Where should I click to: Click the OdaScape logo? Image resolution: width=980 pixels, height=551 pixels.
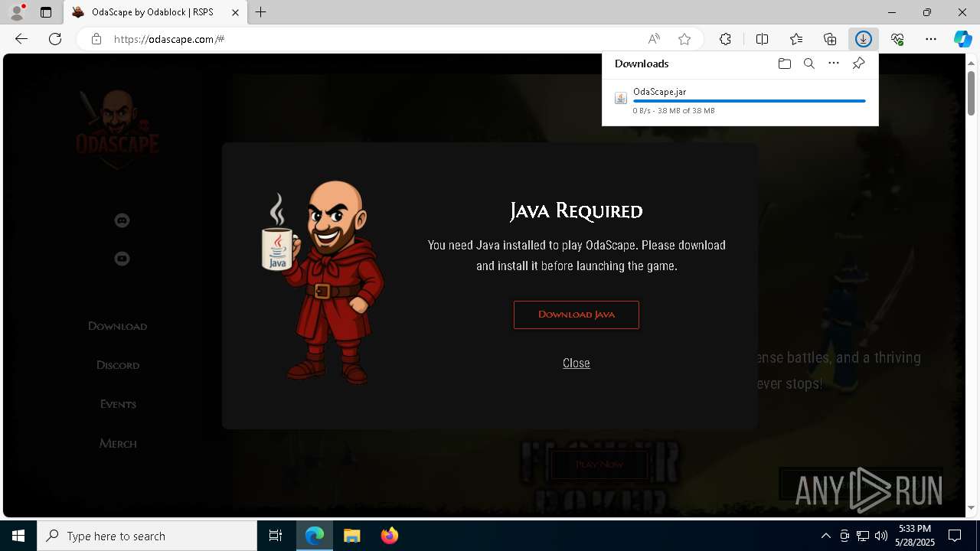[117, 129]
